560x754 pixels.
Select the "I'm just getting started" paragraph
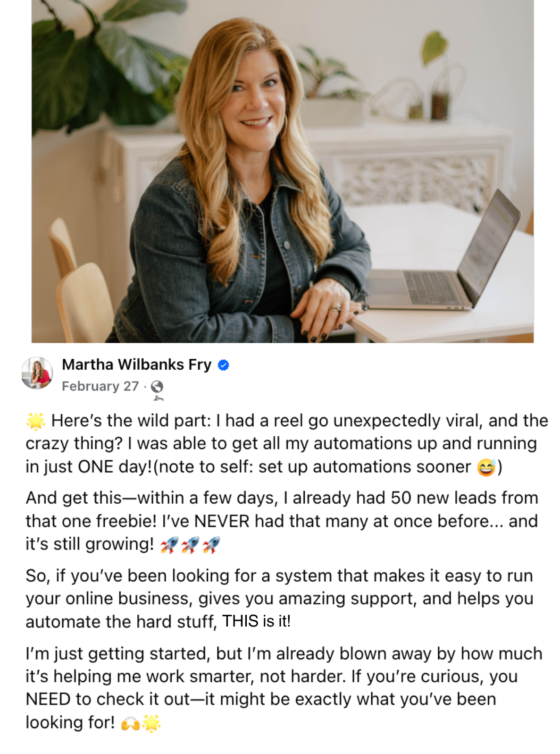click(x=284, y=688)
